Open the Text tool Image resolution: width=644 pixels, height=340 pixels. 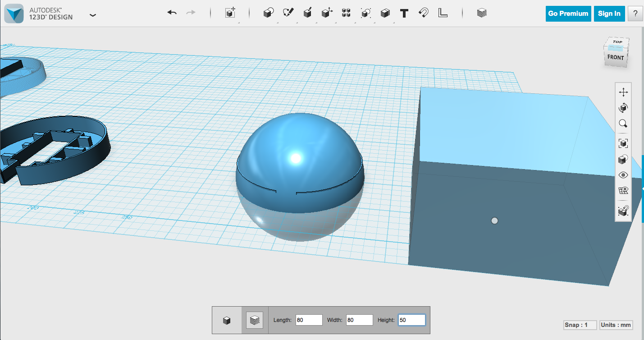tap(404, 13)
